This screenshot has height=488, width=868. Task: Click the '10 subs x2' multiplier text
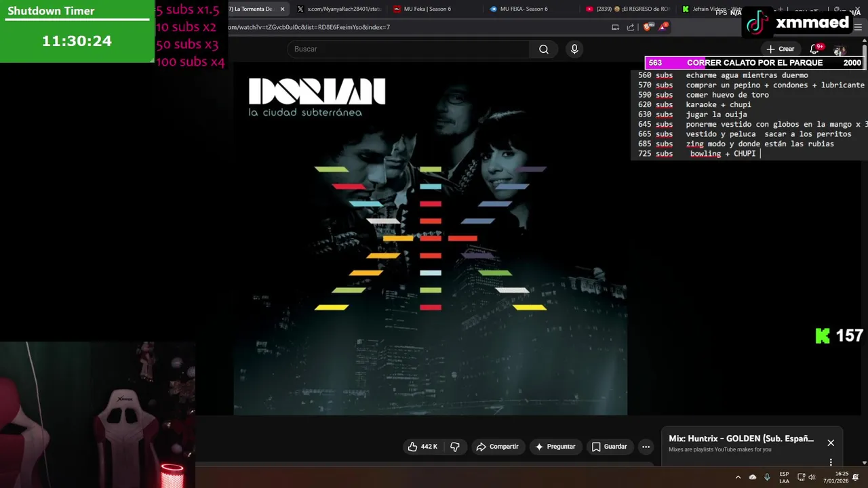[x=186, y=27]
